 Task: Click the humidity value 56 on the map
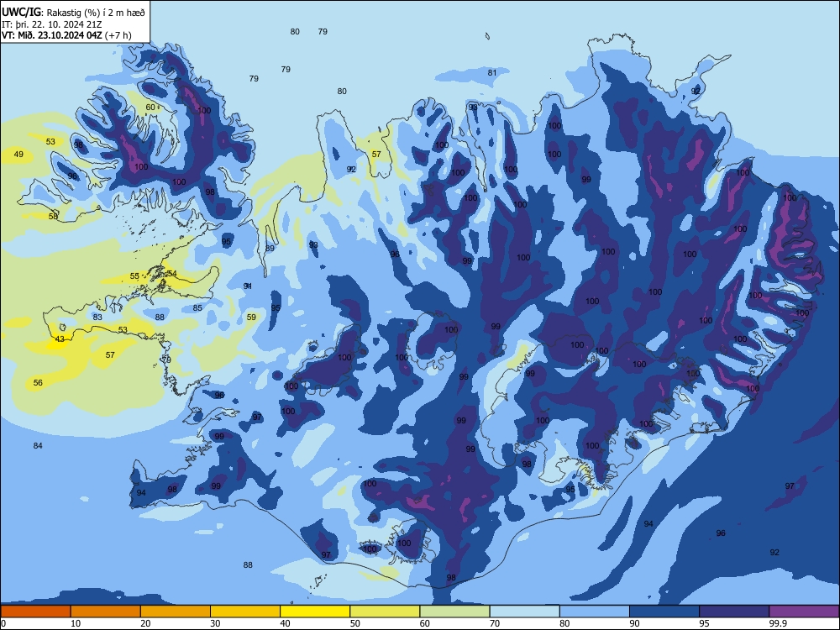pos(38,382)
